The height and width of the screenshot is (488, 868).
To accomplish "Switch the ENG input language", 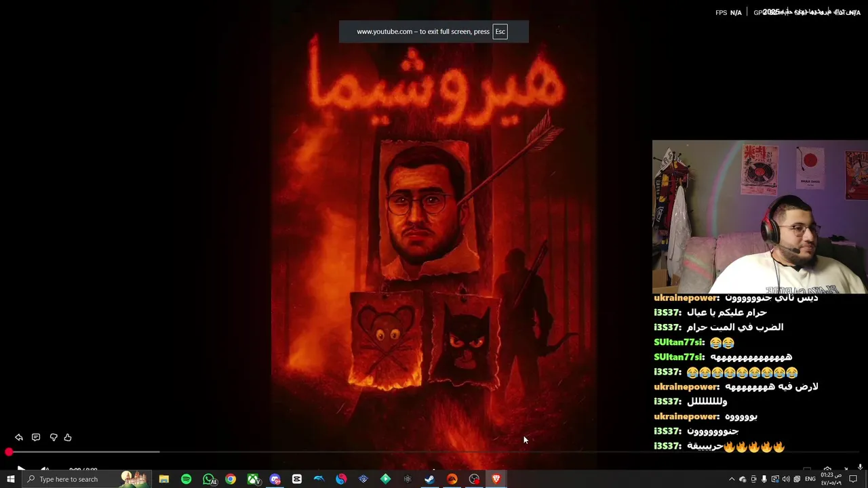I will pos(810,479).
